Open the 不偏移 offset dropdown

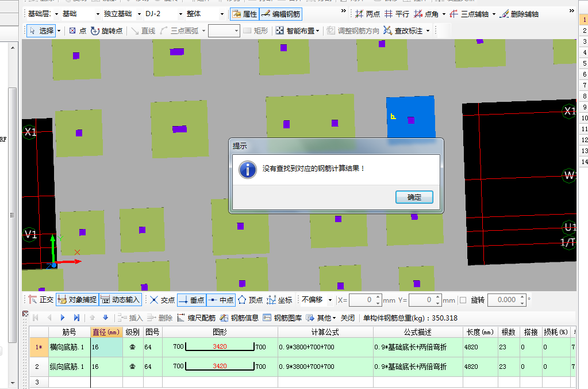[x=317, y=300]
